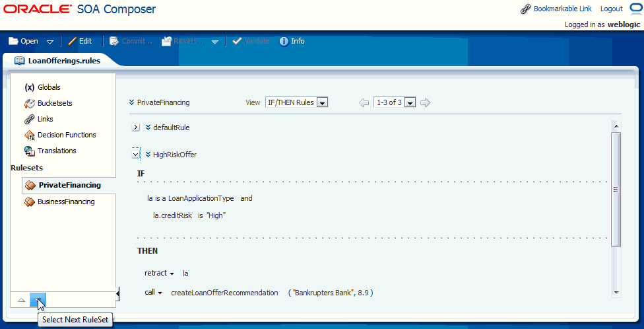Click the Revert toolbar button
Viewport: 644px width, 329px height.
point(182,41)
